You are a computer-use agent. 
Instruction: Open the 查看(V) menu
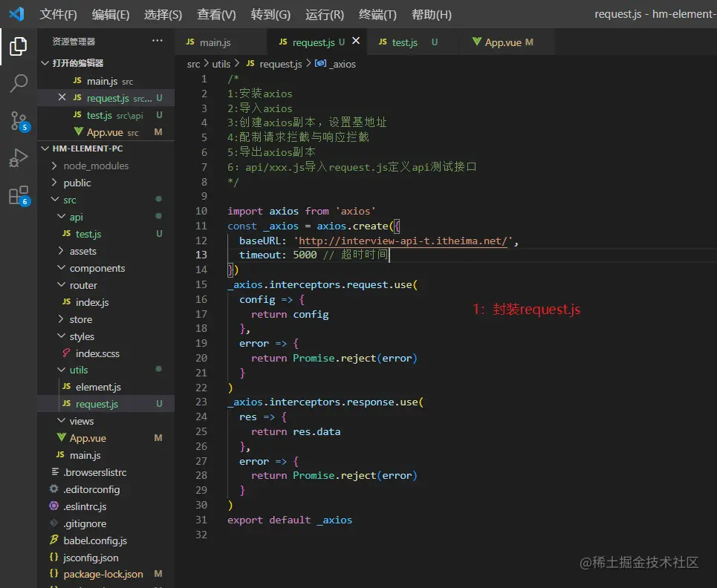[x=216, y=15]
